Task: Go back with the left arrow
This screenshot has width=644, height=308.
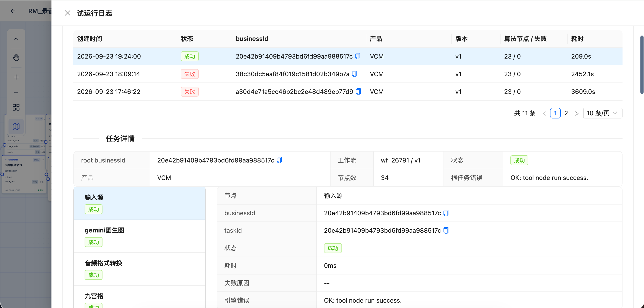Action: pos(13,11)
